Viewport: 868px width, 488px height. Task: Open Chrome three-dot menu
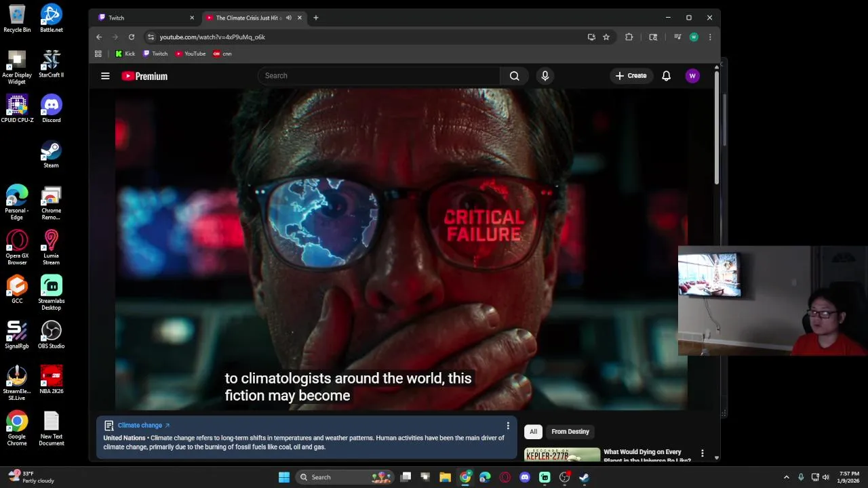710,37
